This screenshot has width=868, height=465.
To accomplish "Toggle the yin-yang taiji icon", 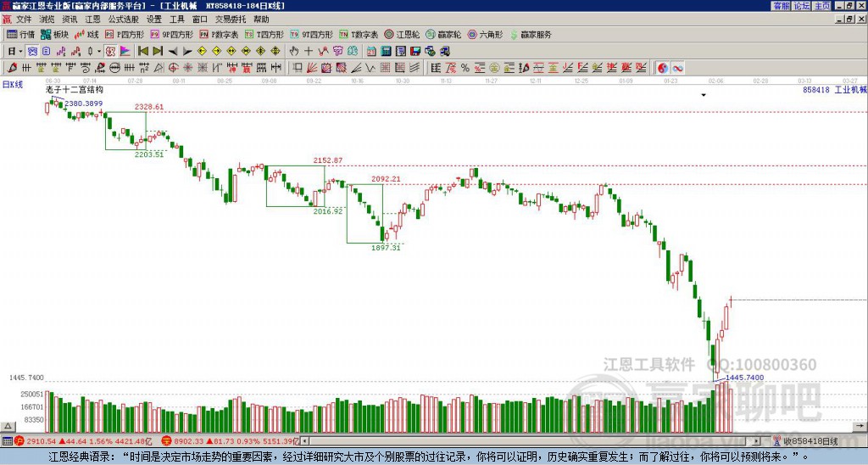I will [663, 68].
